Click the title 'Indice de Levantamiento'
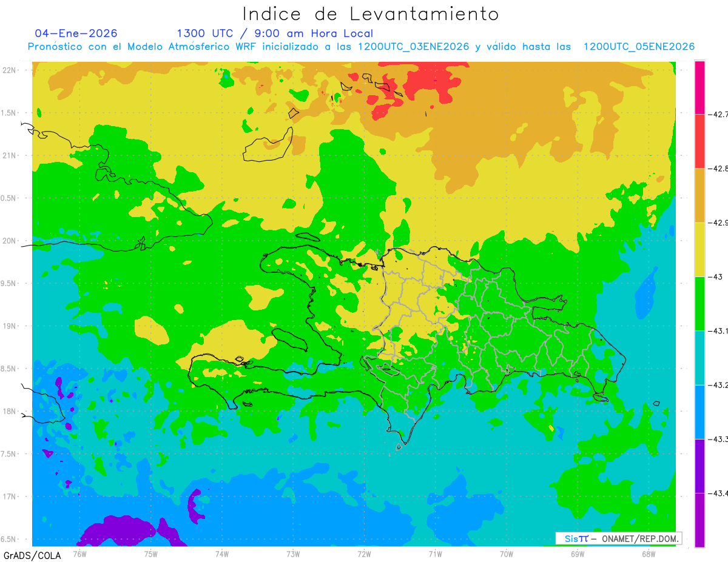The image size is (728, 562). tap(371, 14)
